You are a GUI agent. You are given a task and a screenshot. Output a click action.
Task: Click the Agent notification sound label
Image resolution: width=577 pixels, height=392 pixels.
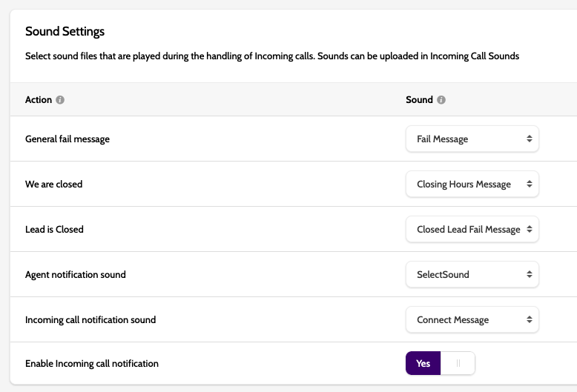tap(76, 274)
